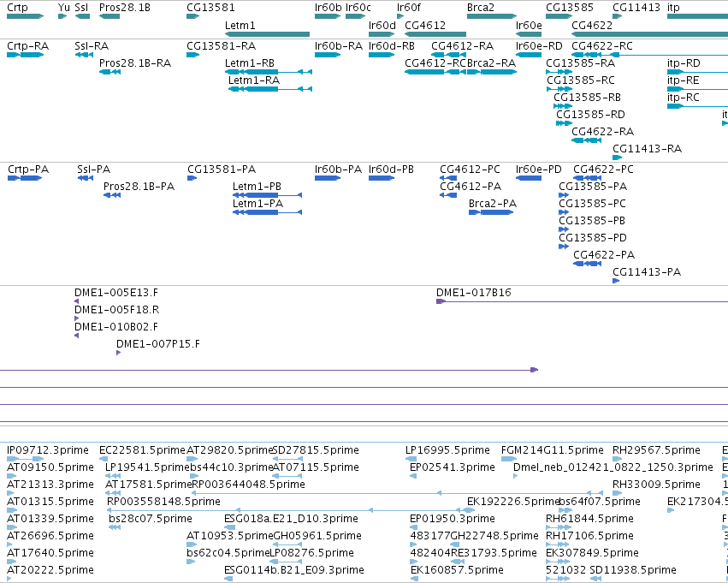Image resolution: width=728 pixels, height=583 pixels.
Task: Click the Letm1-PA protein label
Action: click(257, 203)
